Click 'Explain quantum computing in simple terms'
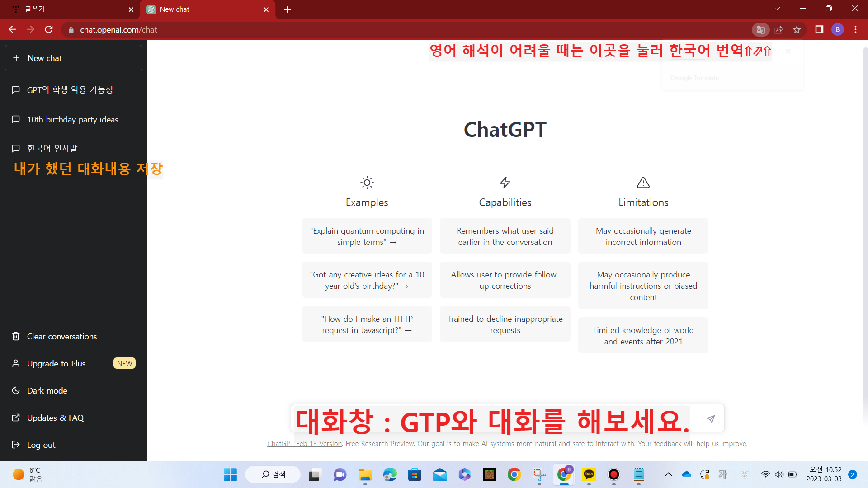This screenshot has height=488, width=868. 367,236
